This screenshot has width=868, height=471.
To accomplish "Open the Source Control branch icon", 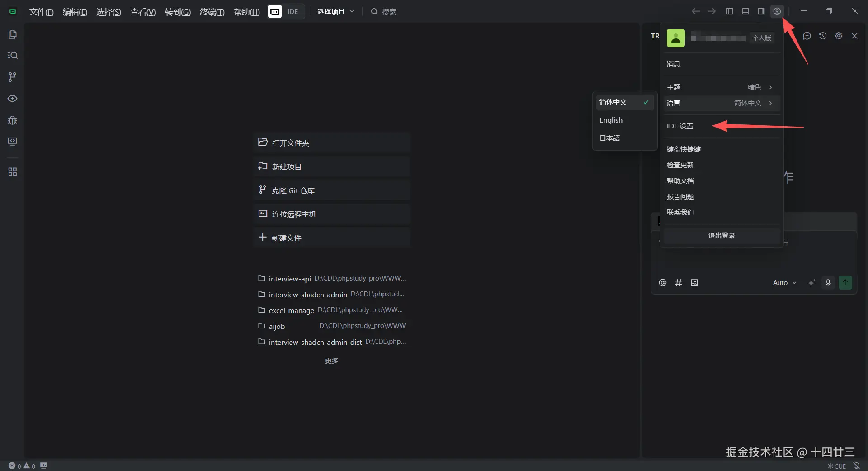I will 13,77.
